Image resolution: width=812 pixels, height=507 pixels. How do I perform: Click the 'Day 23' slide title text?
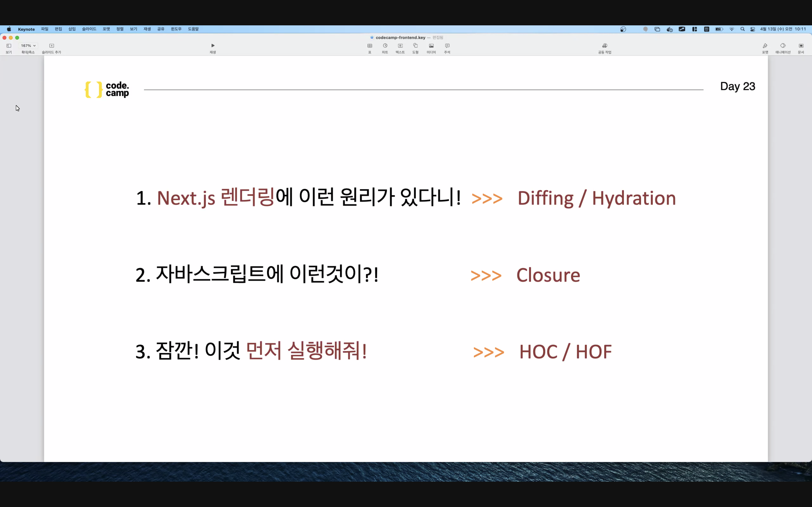737,86
